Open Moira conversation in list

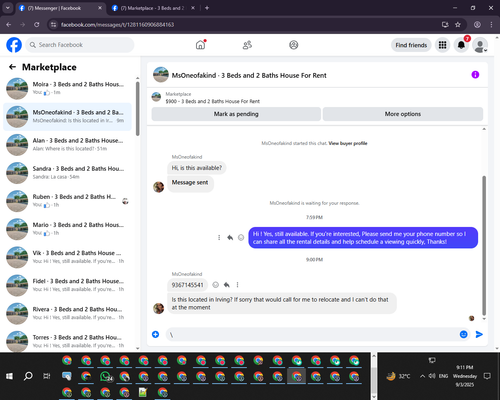click(67, 88)
